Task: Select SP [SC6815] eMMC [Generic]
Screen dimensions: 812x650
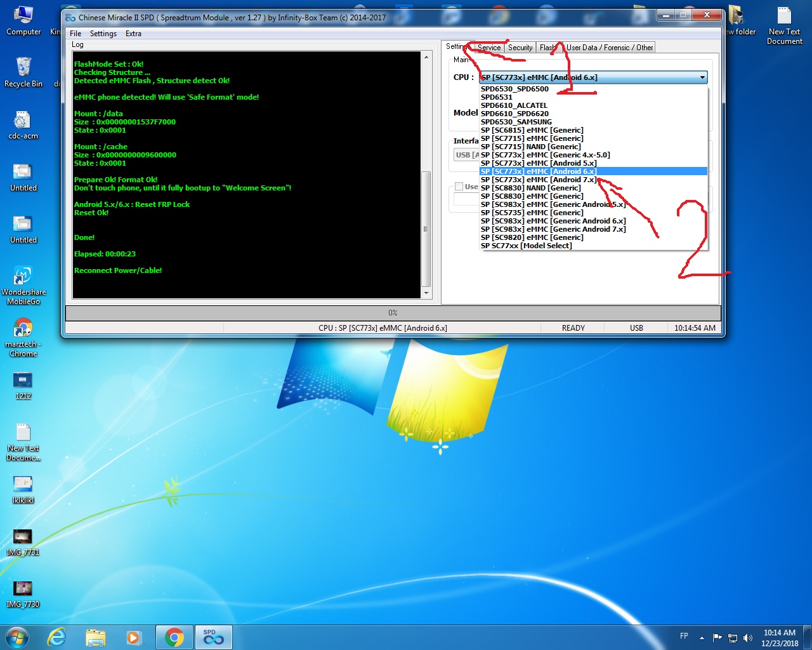Action: click(x=593, y=130)
